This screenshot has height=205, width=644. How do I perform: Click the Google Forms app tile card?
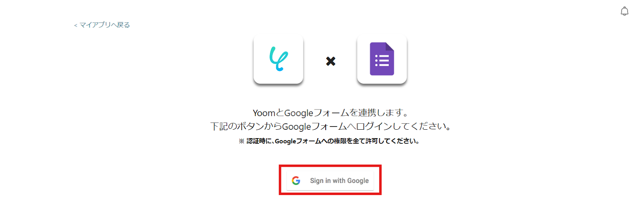[382, 59]
